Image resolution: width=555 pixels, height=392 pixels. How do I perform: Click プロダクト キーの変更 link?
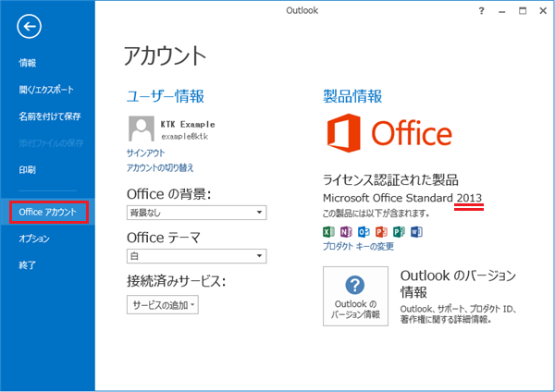(358, 246)
